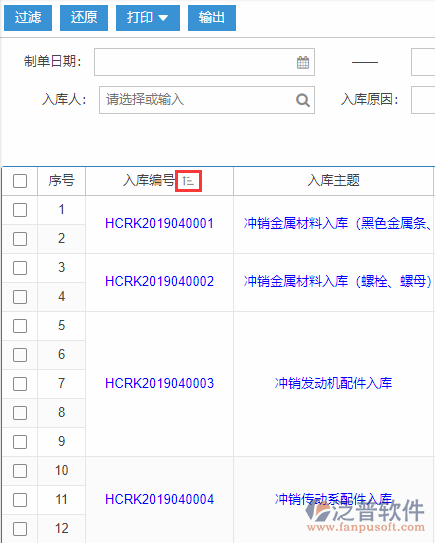Image resolution: width=435 pixels, height=543 pixels.
Task: Check the checkbox for row 10
Action: coord(20,471)
